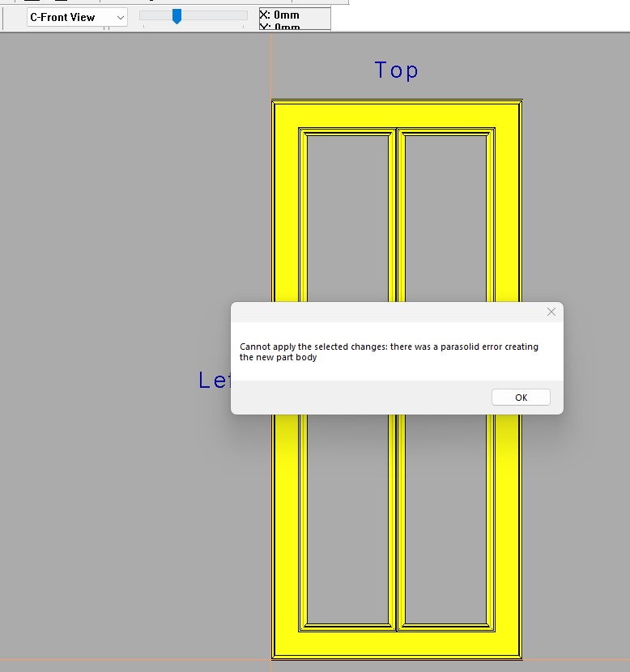Click the blue Top label above the door
The height and width of the screenshot is (672, 630).
396,70
